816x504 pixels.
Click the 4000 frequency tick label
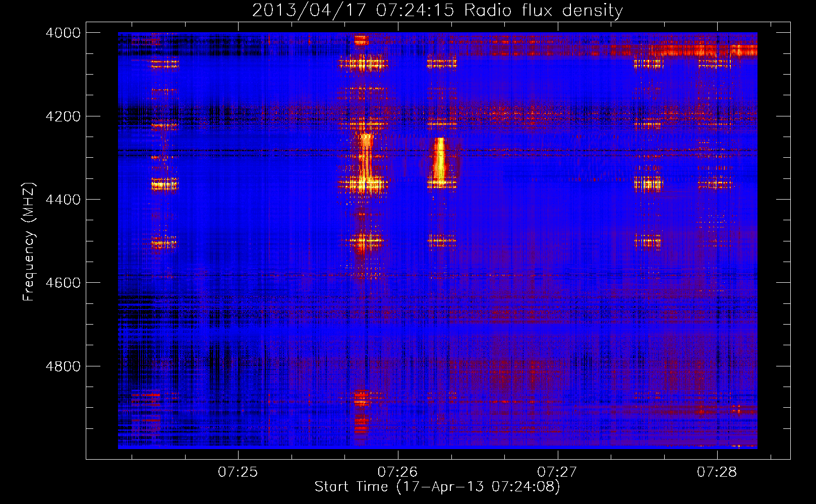(63, 33)
